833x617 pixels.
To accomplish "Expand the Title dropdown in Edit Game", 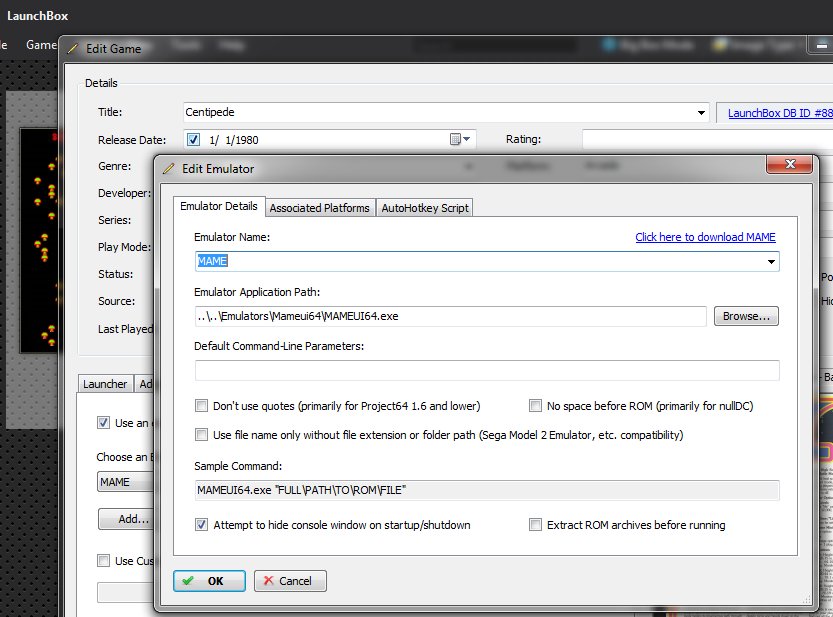I will tap(701, 113).
